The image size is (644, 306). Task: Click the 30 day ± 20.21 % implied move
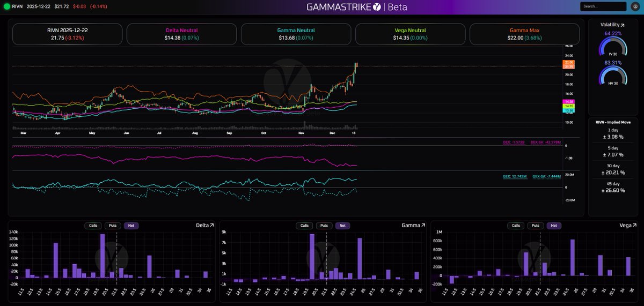[x=613, y=169]
